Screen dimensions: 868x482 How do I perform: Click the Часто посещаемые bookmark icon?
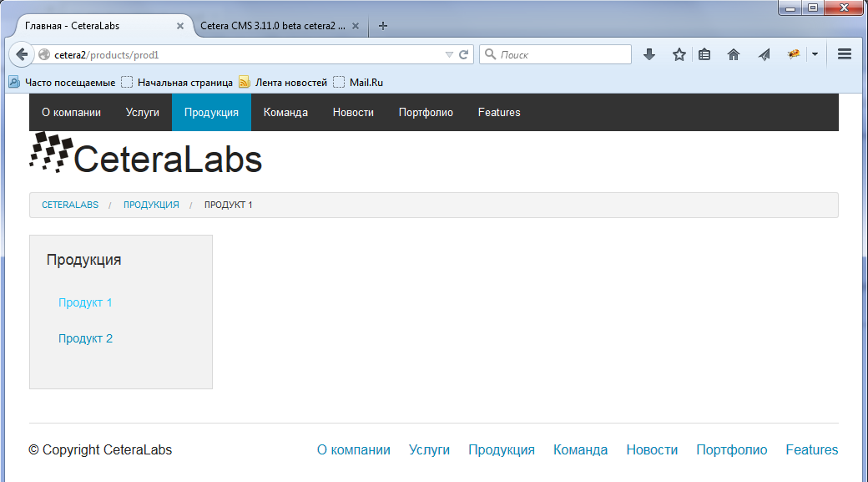[14, 82]
